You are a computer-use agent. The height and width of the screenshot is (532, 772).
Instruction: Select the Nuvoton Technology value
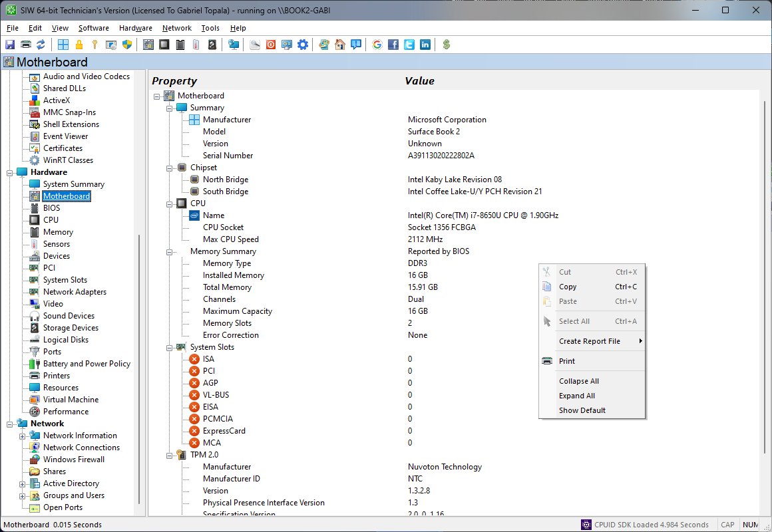point(445,467)
